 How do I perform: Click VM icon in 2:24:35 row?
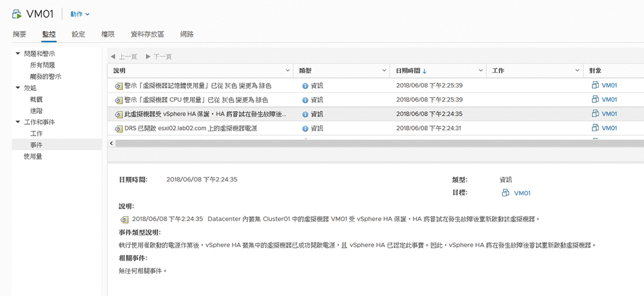pos(595,113)
